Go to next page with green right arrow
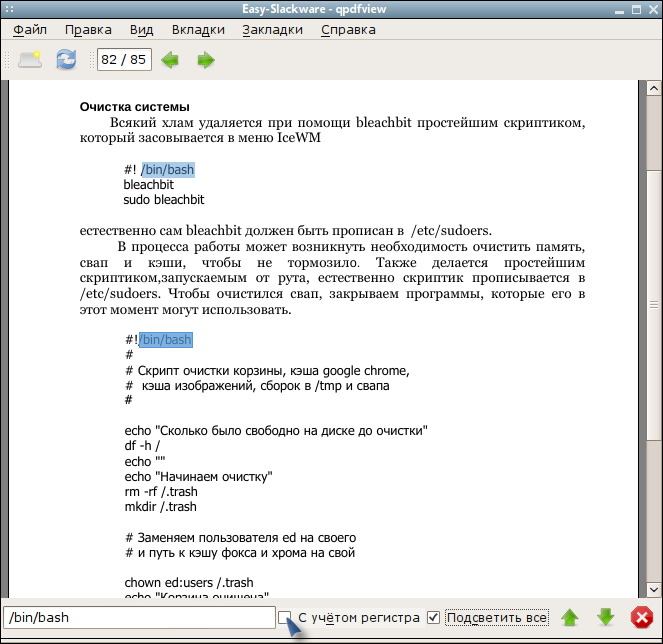 click(206, 60)
